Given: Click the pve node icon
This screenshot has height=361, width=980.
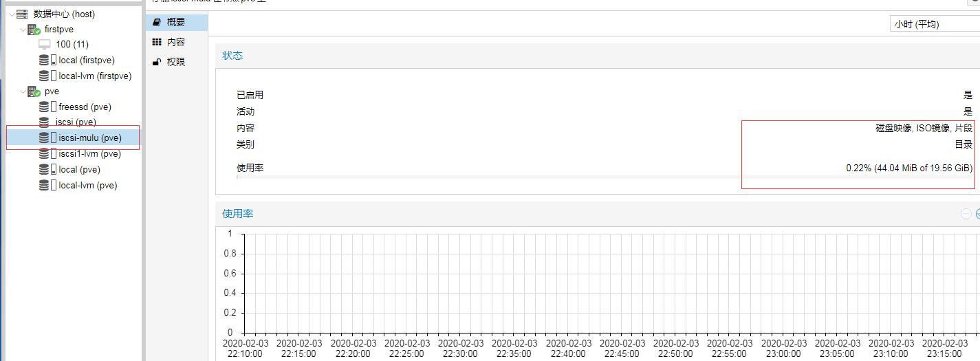Looking at the screenshot, I should click(34, 91).
